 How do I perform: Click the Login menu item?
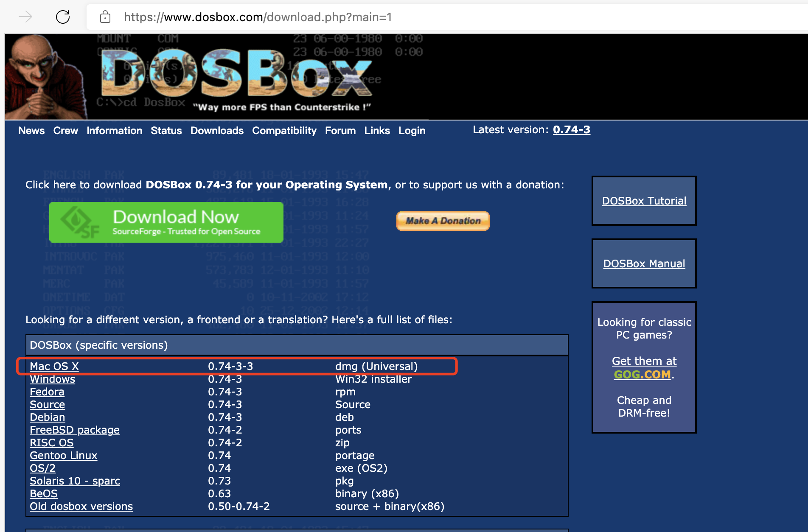click(x=412, y=131)
